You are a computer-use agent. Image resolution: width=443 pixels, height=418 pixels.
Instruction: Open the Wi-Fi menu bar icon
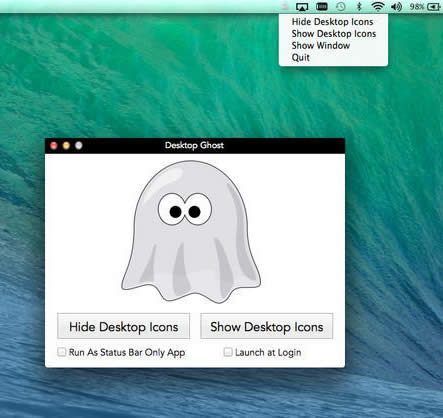pyautogui.click(x=378, y=6)
